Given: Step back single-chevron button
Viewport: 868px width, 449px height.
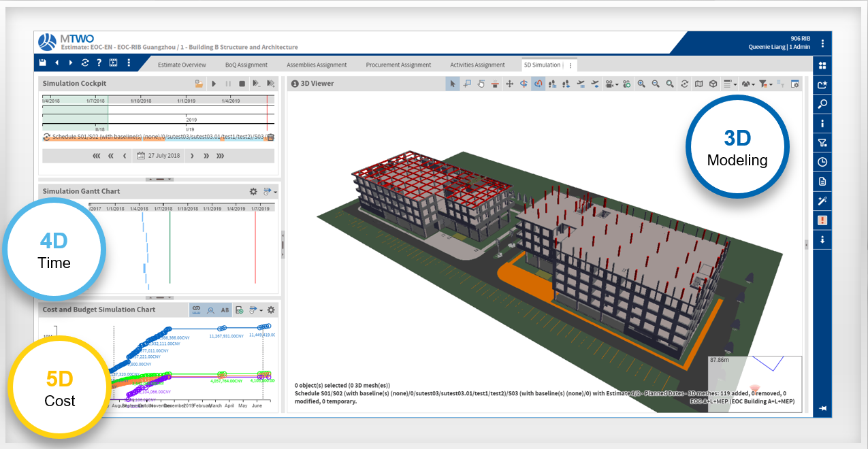Looking at the screenshot, I should point(125,156).
